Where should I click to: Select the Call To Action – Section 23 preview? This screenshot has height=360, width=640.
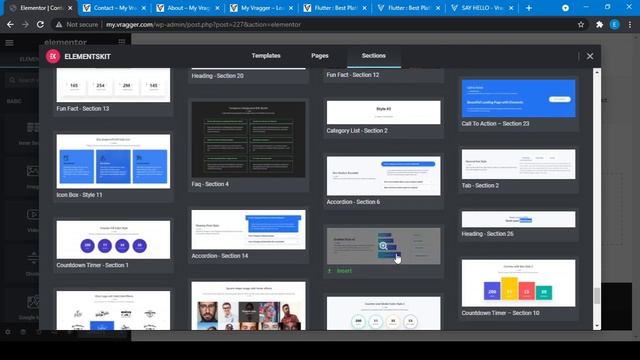pyautogui.click(x=518, y=98)
